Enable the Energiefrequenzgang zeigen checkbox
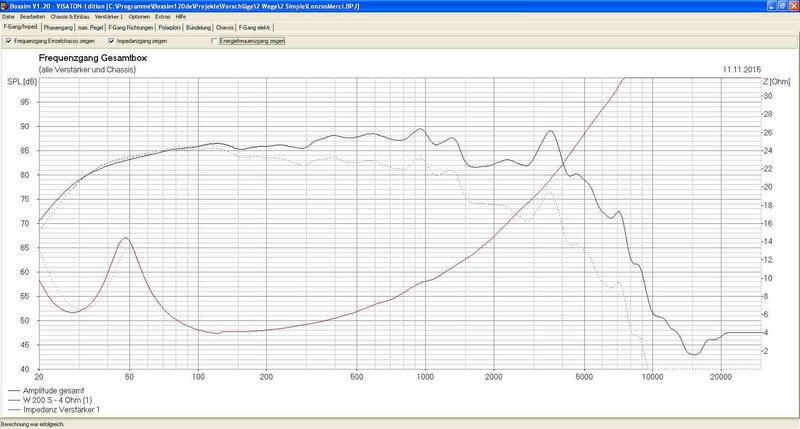 [214, 41]
